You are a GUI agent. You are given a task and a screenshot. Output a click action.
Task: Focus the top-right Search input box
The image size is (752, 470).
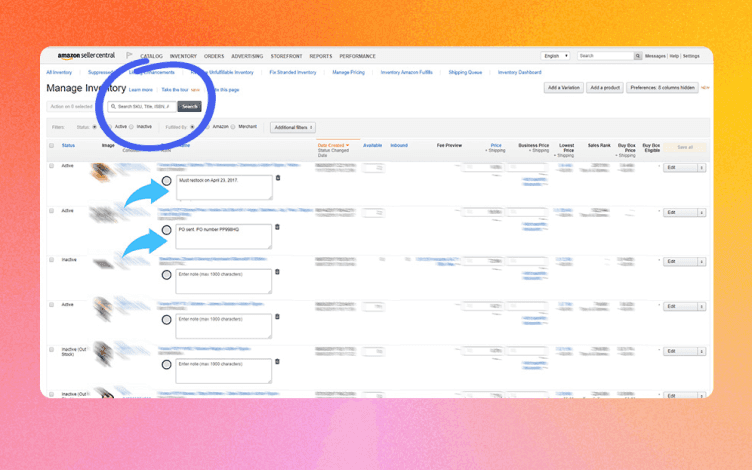click(606, 56)
